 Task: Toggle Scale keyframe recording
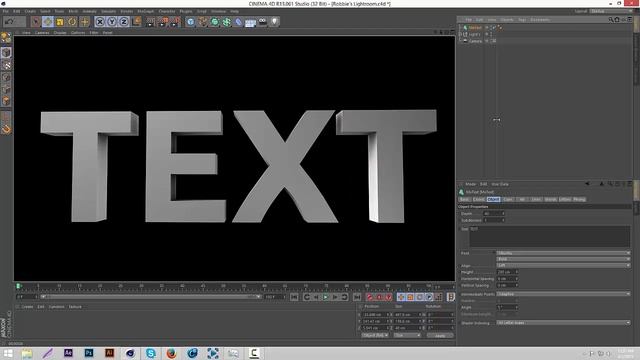point(411,297)
